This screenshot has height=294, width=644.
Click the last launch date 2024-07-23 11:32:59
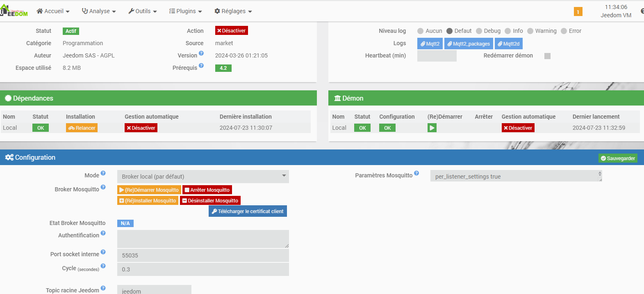coord(599,128)
